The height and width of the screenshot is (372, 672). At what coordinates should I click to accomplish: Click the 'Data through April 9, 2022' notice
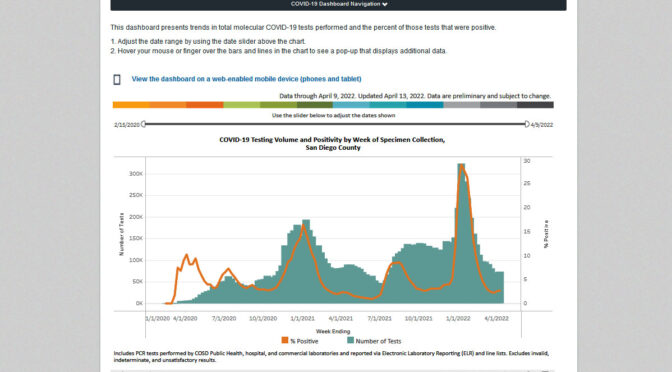click(415, 96)
